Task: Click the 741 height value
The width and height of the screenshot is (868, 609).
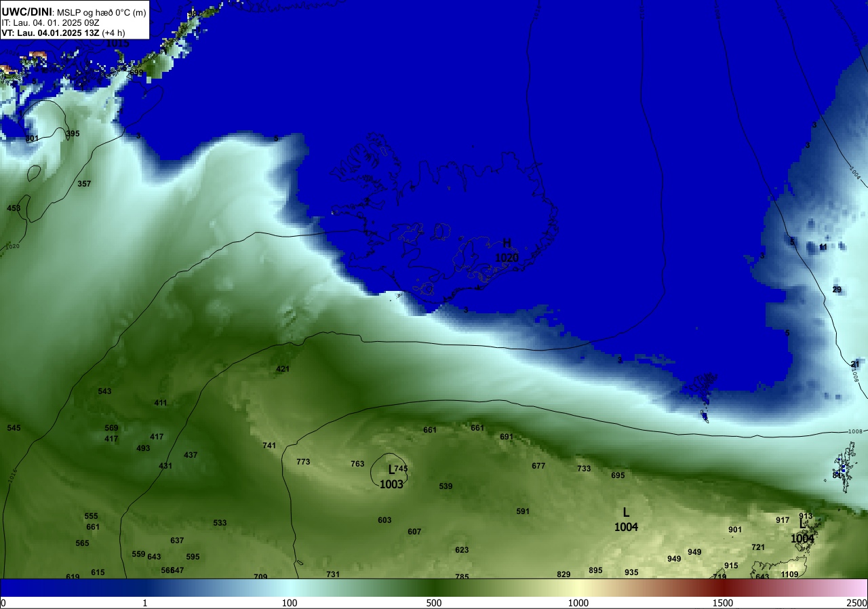Action: pyautogui.click(x=269, y=446)
